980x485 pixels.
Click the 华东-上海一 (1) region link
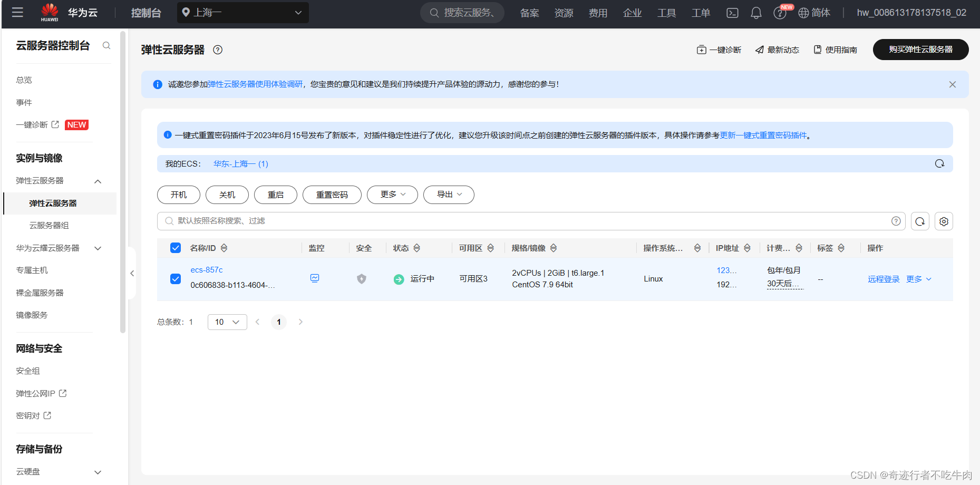241,163
